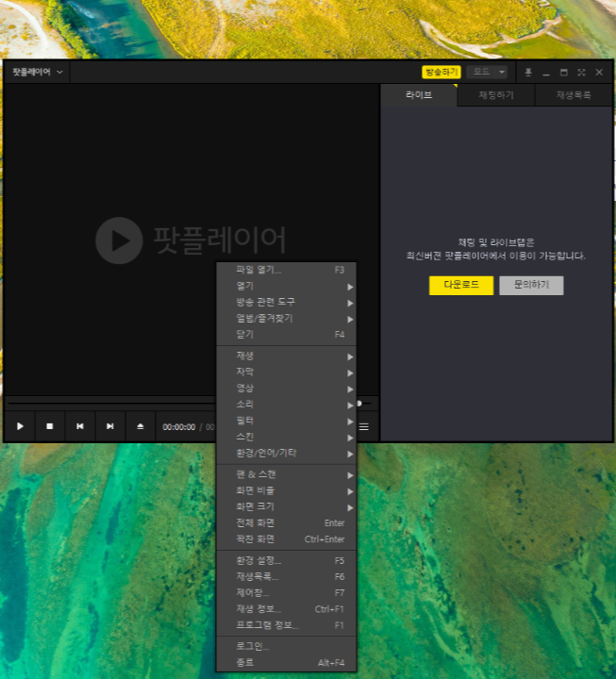Expand the 자막 submenu

point(287,372)
